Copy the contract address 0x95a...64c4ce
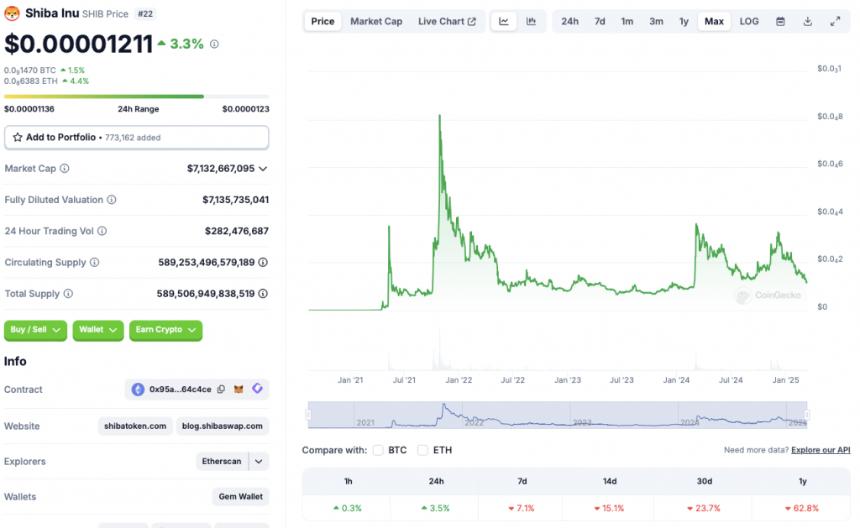The height and width of the screenshot is (528, 860). click(221, 389)
